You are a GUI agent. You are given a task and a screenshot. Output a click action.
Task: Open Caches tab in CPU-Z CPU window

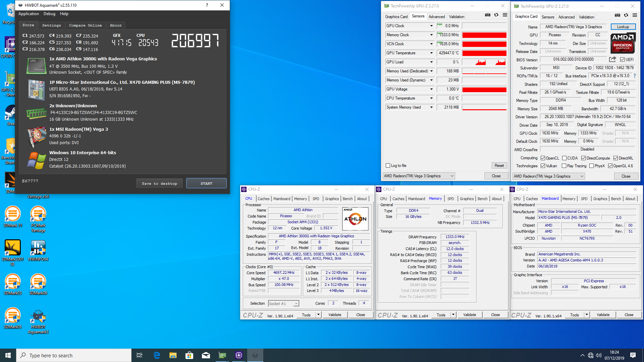point(263,199)
